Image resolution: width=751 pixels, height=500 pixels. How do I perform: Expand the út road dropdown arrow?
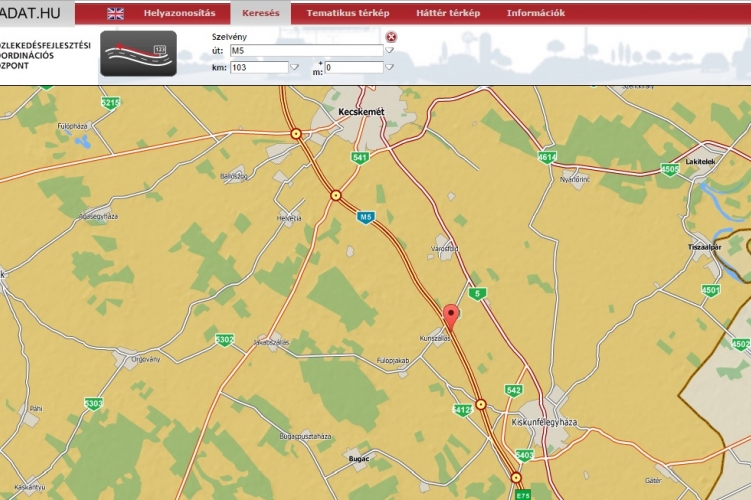tap(390, 50)
